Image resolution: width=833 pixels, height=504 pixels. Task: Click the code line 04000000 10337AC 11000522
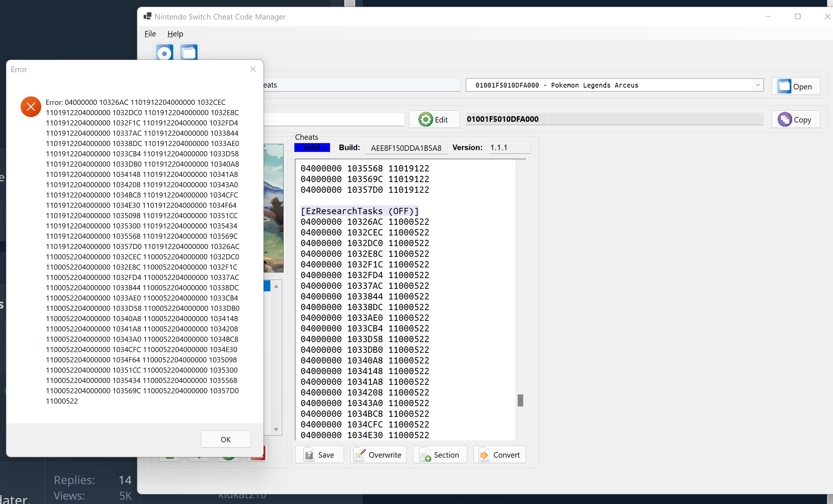365,286
